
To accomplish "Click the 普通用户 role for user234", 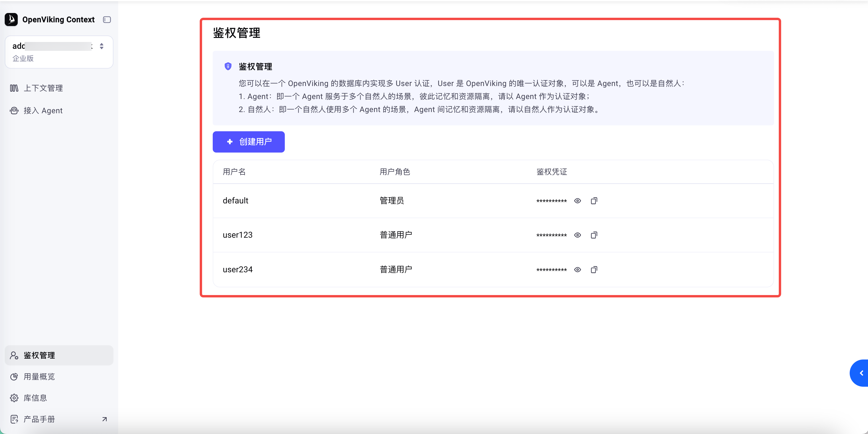I will pos(396,269).
